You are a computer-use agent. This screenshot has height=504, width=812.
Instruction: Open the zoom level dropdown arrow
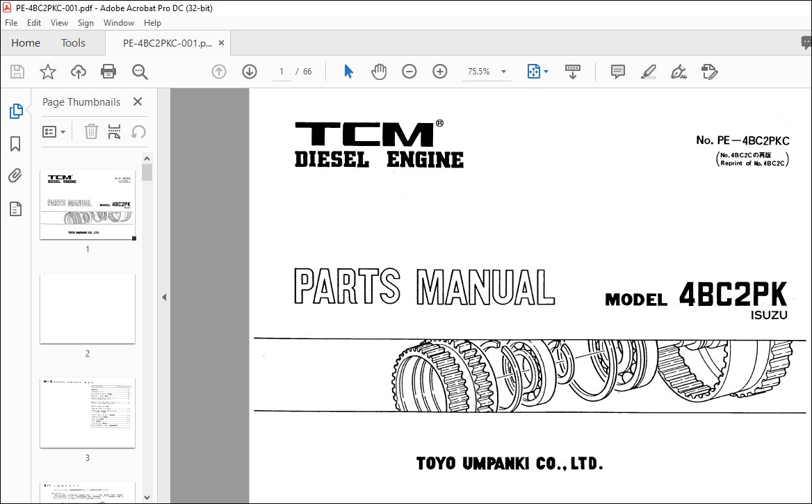pyautogui.click(x=503, y=72)
